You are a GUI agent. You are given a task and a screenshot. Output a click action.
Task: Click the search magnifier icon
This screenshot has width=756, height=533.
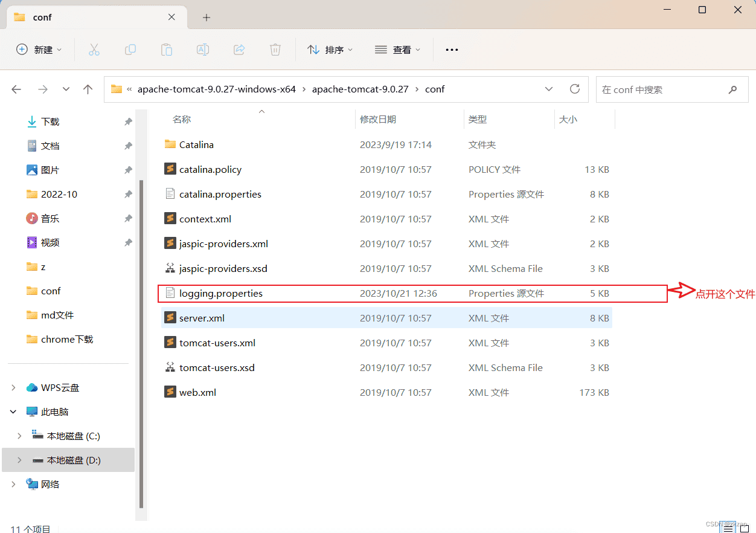point(733,89)
